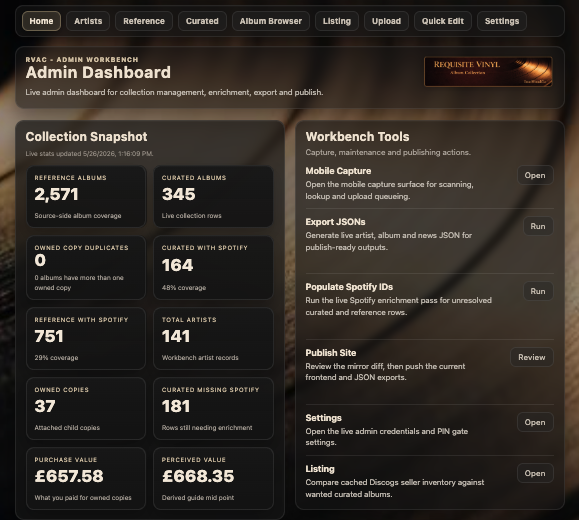
Task: Click the Publish Site title
Action: coord(331,353)
